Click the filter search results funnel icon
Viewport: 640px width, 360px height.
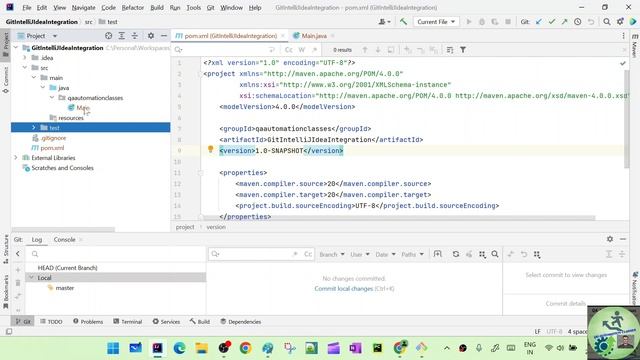point(463,50)
